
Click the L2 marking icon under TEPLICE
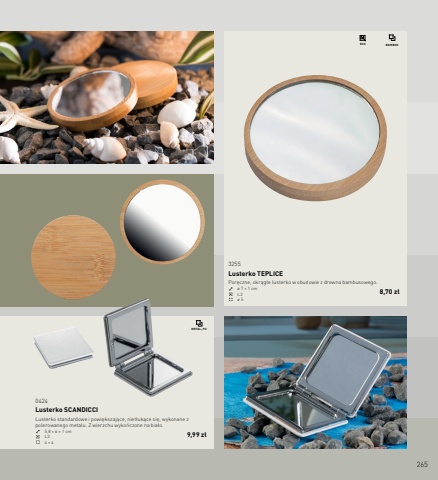(x=231, y=294)
